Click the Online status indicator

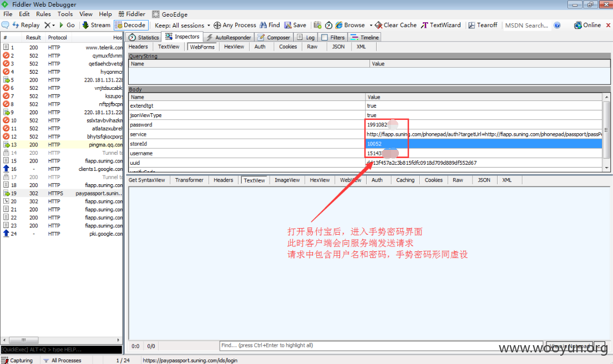587,25
